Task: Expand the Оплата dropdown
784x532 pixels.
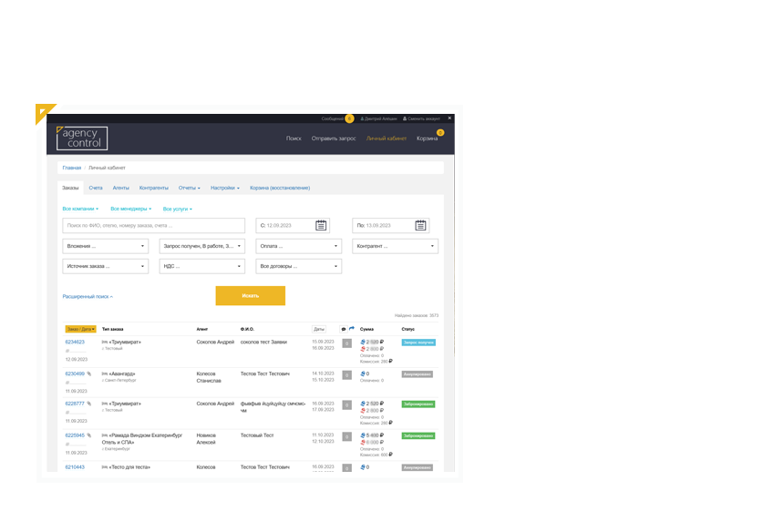Action: pyautogui.click(x=298, y=246)
